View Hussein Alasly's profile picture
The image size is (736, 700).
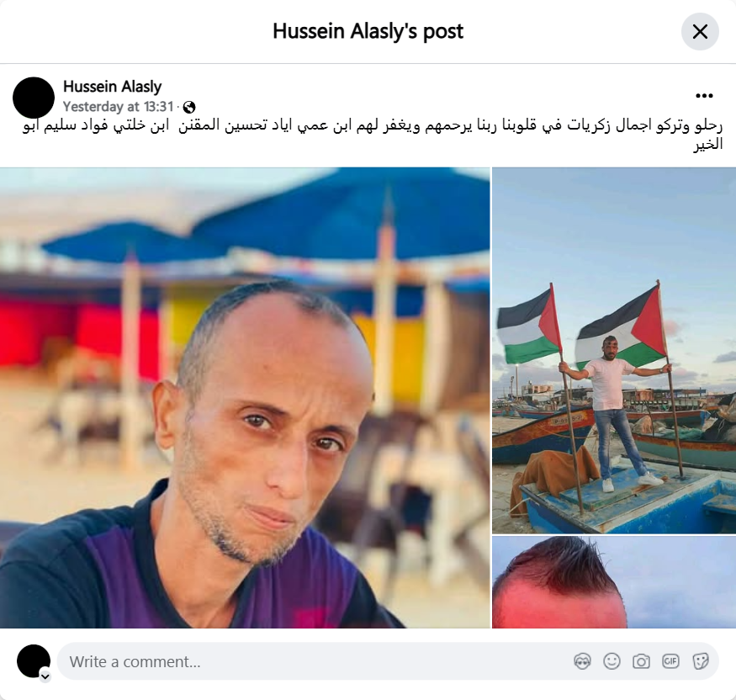click(x=34, y=98)
